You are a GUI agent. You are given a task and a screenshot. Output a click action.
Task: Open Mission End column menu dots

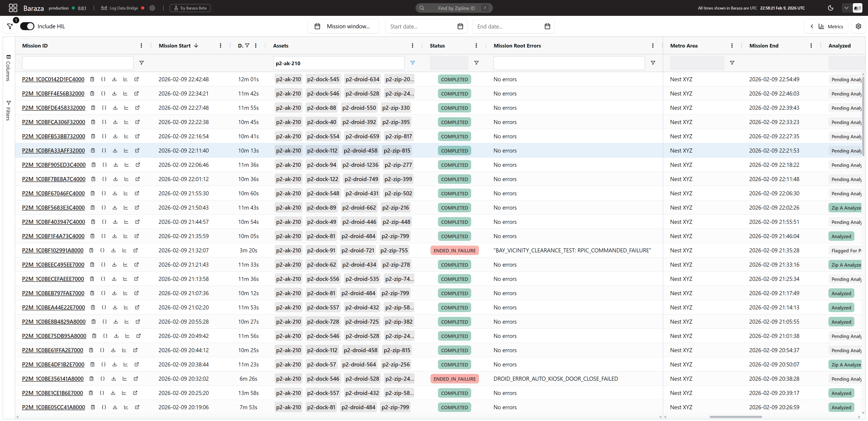811,45
